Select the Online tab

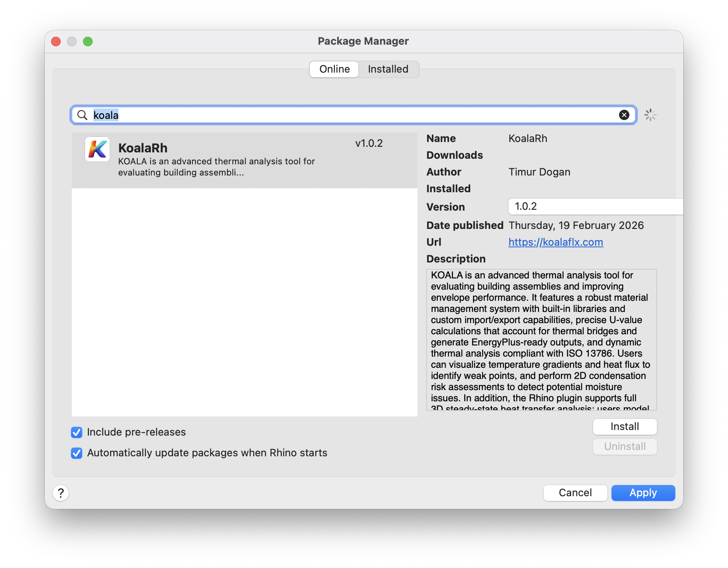[x=334, y=69]
